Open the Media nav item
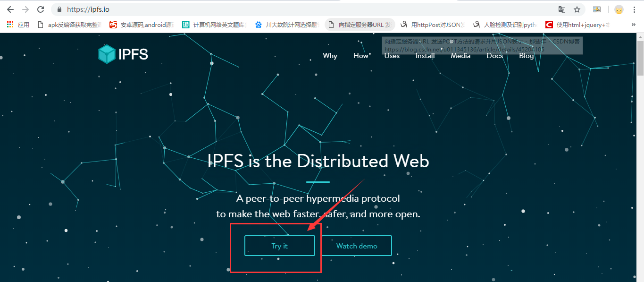Image resolution: width=644 pixels, height=282 pixels. pyautogui.click(x=460, y=56)
